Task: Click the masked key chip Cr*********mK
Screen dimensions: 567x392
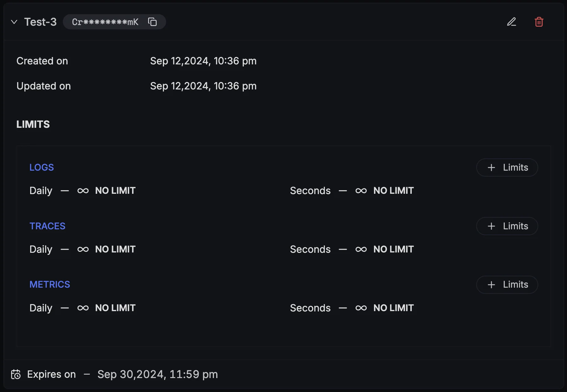Action: point(114,22)
